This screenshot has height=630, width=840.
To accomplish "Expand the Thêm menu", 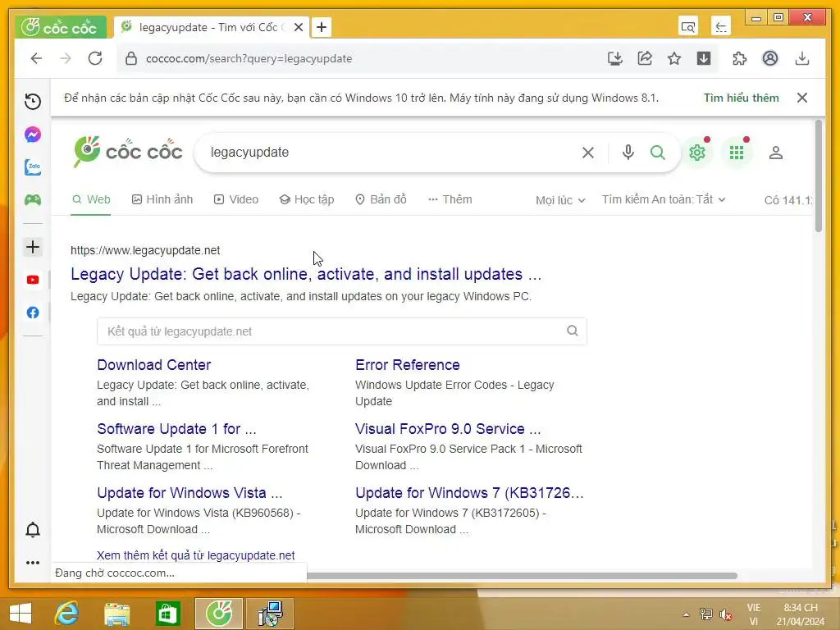I will coord(450,199).
